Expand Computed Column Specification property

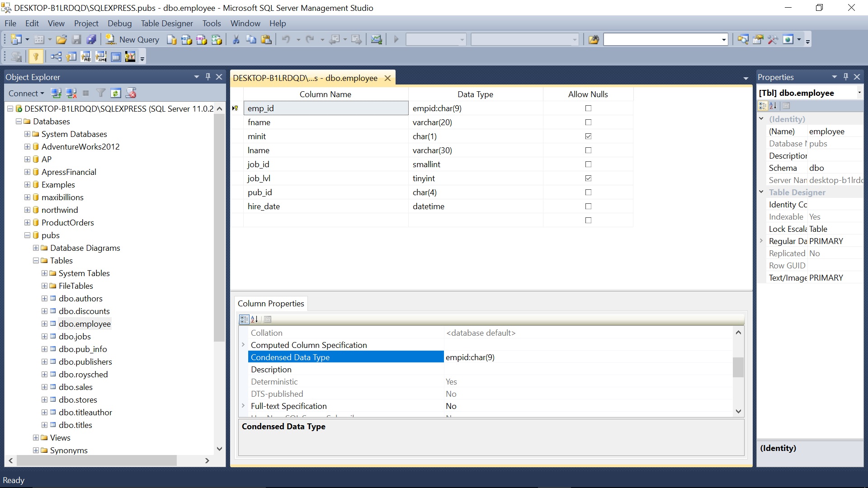(x=243, y=345)
